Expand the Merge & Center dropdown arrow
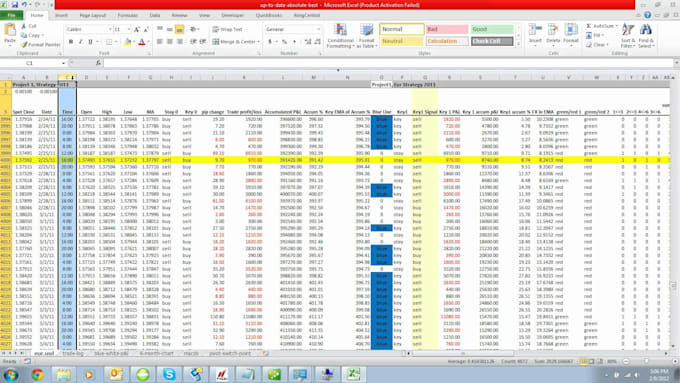This screenshot has width=680, height=383. pos(258,42)
